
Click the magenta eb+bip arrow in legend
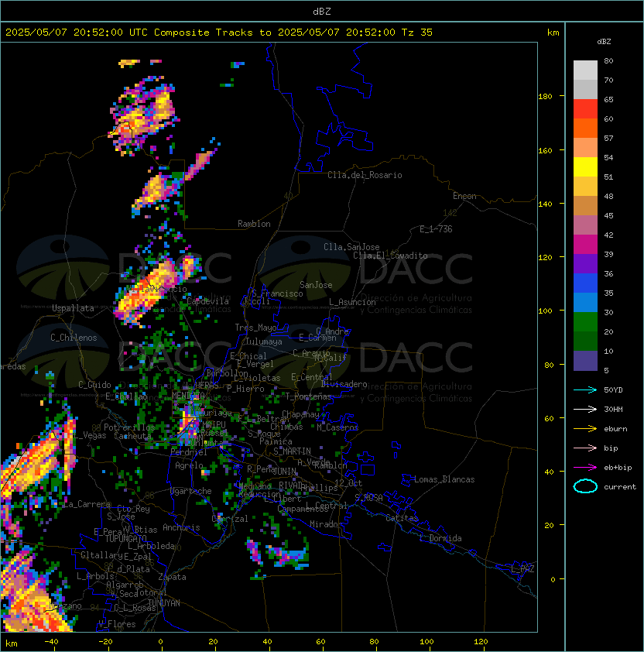pos(585,468)
